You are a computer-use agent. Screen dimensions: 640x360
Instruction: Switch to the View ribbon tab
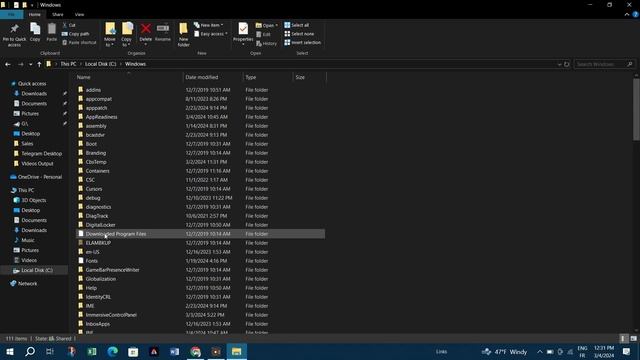coord(79,15)
